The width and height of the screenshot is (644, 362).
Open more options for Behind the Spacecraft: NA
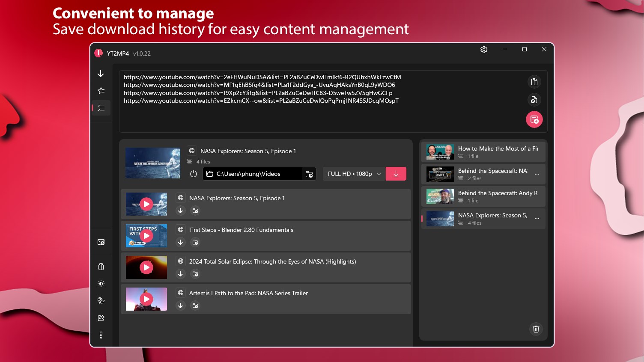pos(537,174)
